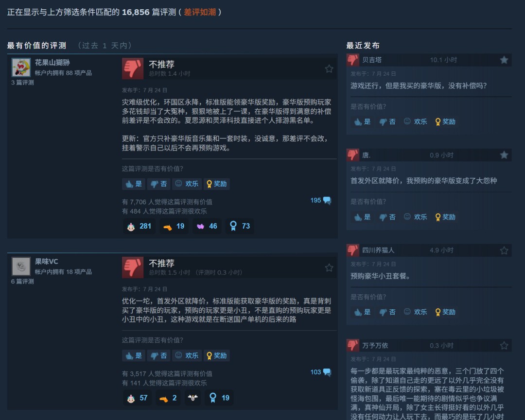Click 花果山猢狲's avatar thumbnail
525x420 pixels.
(x=21, y=67)
